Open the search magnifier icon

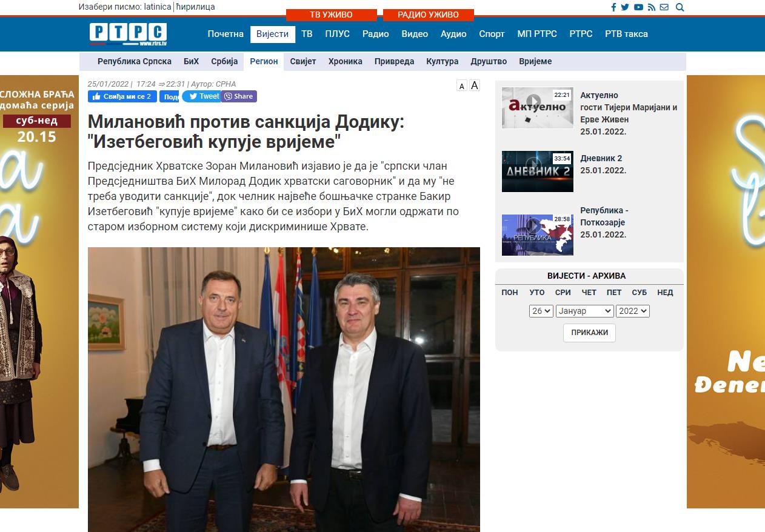tap(680, 7)
